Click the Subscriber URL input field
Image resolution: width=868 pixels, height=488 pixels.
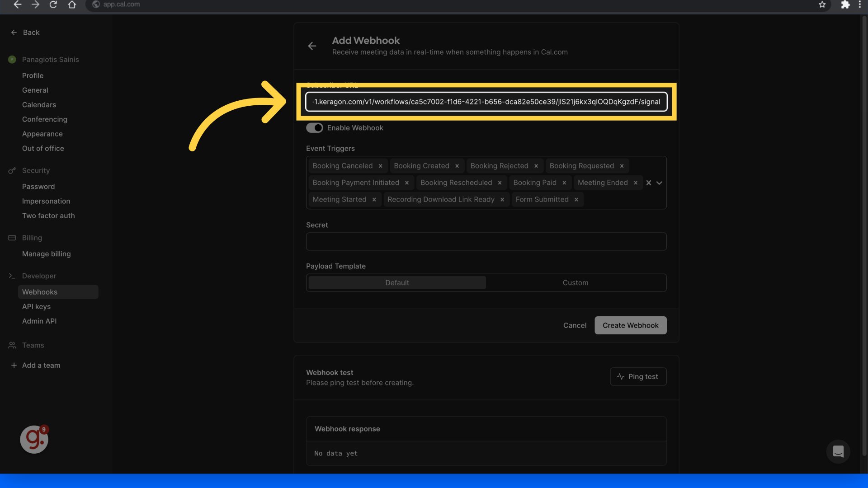486,102
